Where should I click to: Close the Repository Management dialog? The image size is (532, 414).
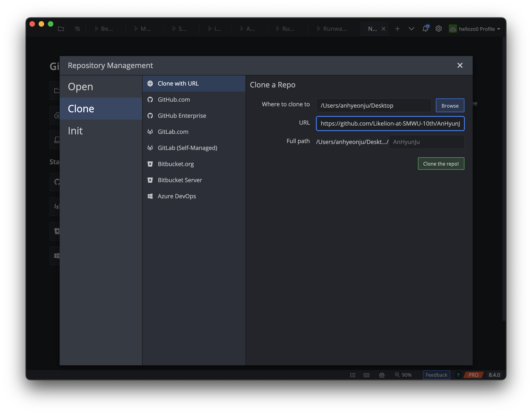pos(460,65)
